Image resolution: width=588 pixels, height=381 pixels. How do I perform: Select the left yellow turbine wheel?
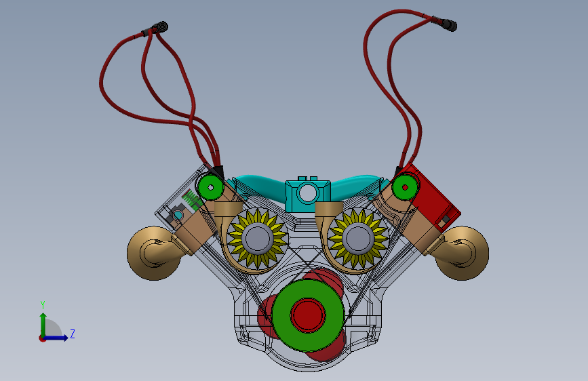(258, 239)
